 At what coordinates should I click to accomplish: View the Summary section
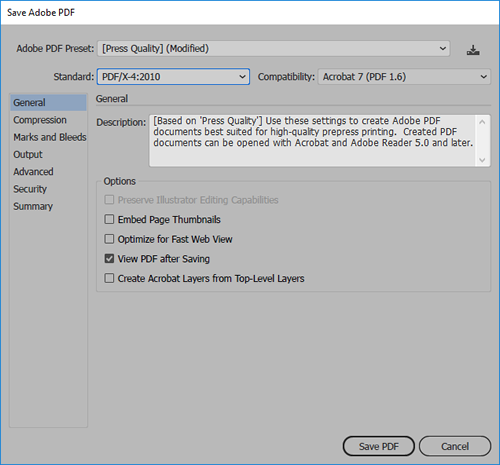33,206
